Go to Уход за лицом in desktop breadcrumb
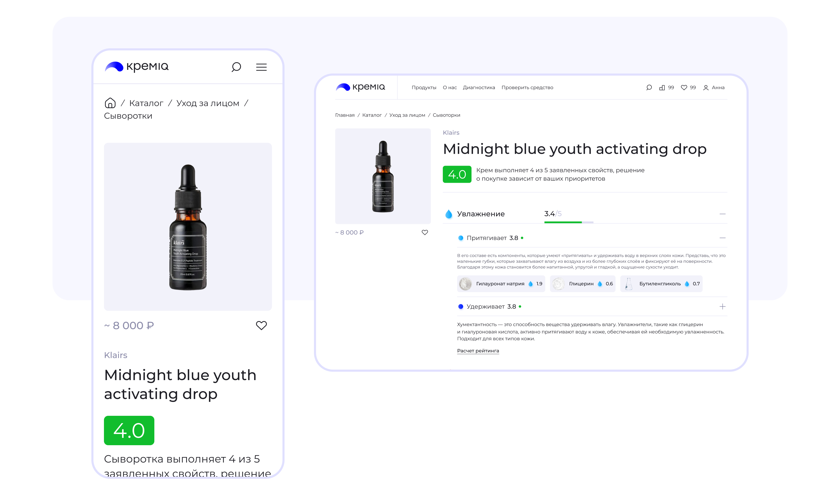840x504 pixels. pyautogui.click(x=407, y=115)
